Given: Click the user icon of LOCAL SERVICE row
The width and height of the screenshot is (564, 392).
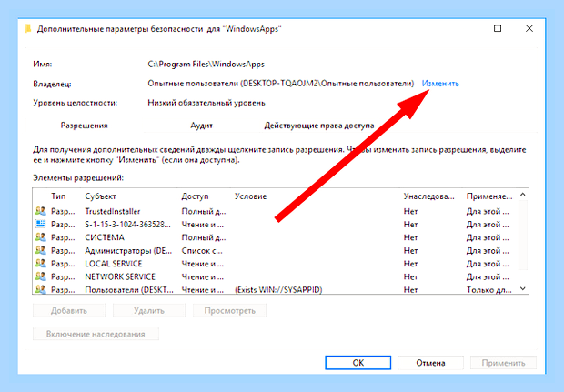Looking at the screenshot, I should coord(41,264).
